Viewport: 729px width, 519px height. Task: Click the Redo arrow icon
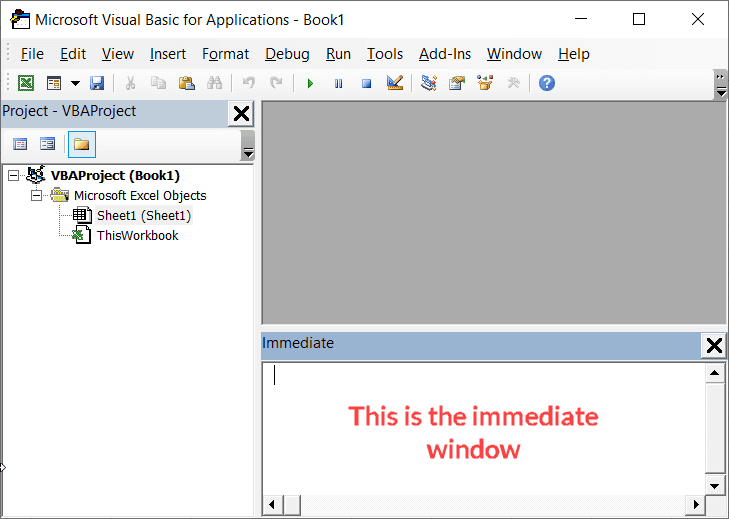coord(277,83)
